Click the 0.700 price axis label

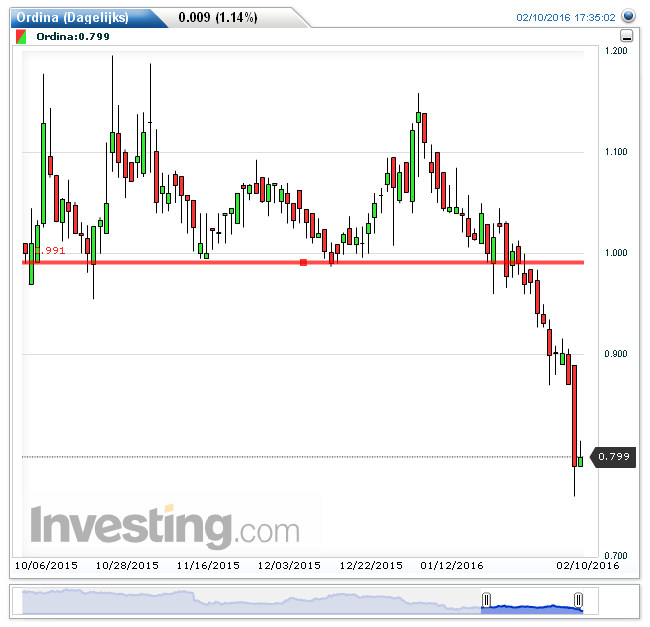tap(616, 555)
